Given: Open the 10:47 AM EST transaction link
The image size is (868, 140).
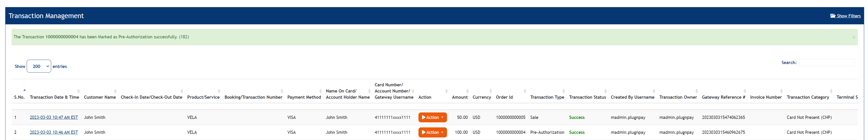Looking at the screenshot, I should click(x=54, y=117).
